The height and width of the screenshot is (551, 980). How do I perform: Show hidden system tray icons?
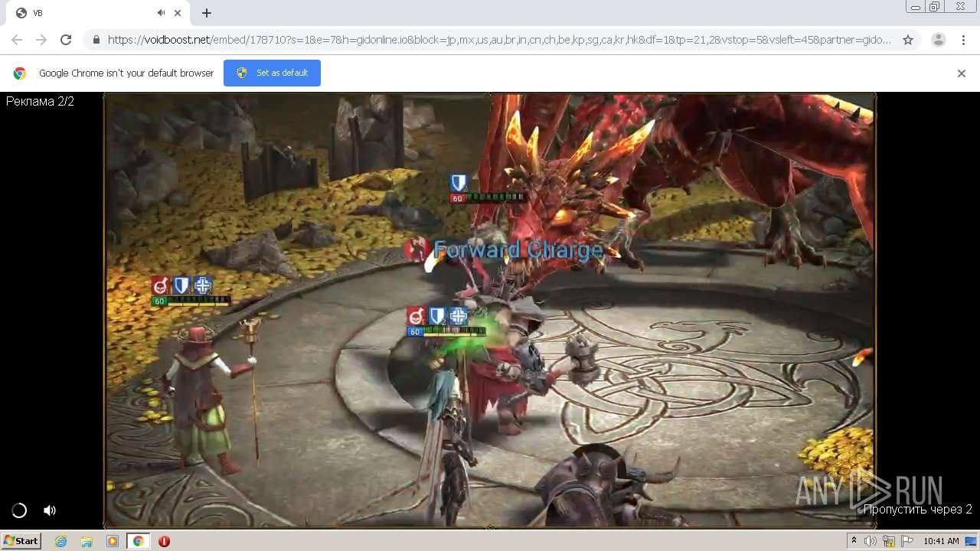point(854,541)
